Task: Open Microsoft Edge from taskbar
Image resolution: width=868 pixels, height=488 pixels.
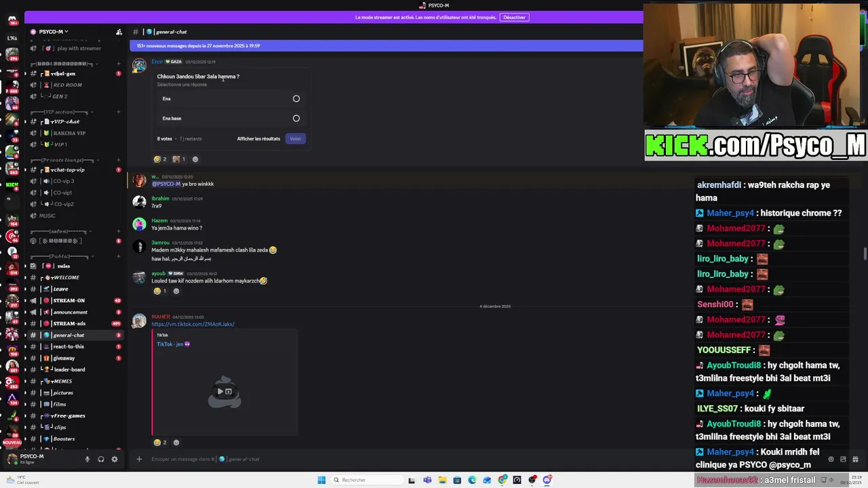Action: [x=472, y=480]
